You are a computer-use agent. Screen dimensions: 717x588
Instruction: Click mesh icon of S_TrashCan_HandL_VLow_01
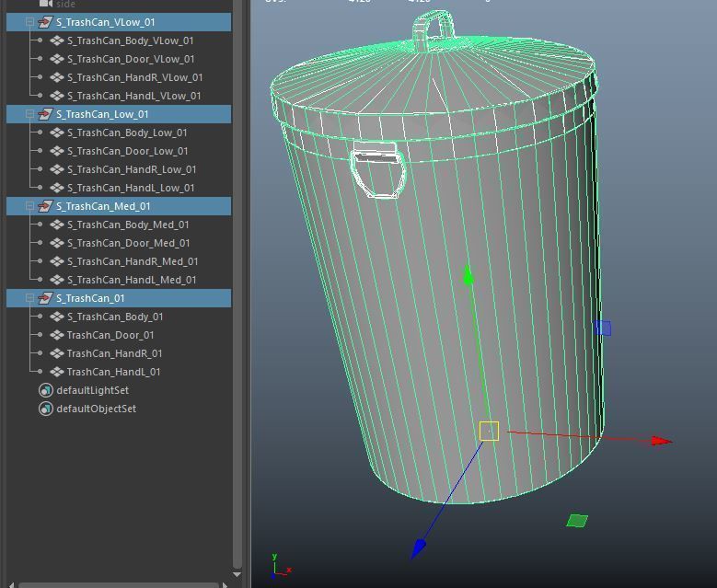coord(57,96)
